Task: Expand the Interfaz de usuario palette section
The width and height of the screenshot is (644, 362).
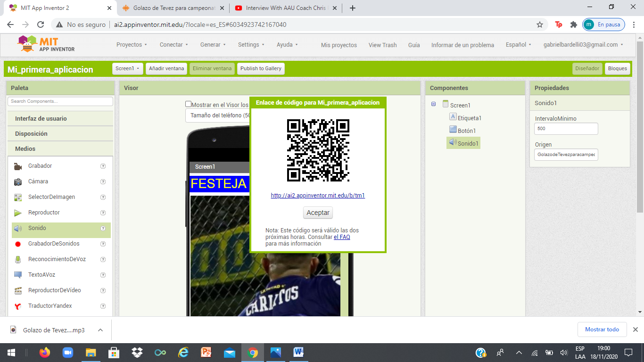Action: pyautogui.click(x=60, y=119)
